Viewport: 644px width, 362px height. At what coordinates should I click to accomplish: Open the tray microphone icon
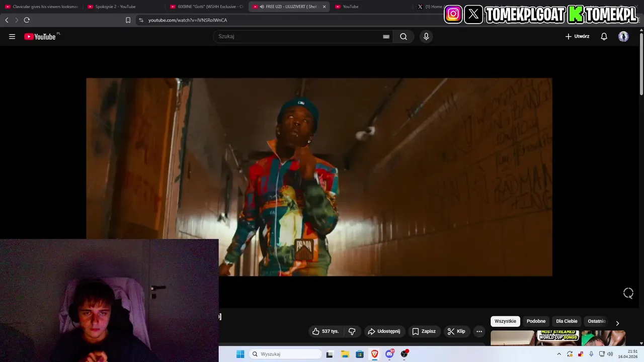tap(591, 354)
